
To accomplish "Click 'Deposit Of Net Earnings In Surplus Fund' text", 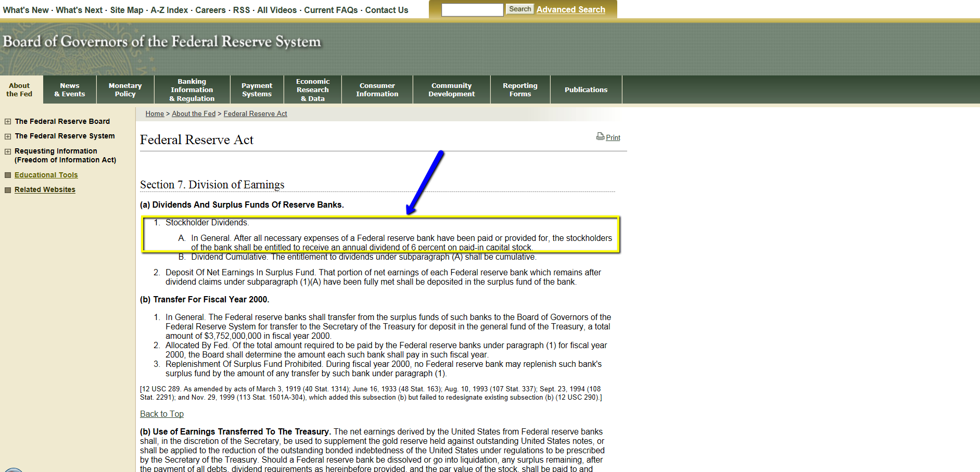I will [x=383, y=277].
